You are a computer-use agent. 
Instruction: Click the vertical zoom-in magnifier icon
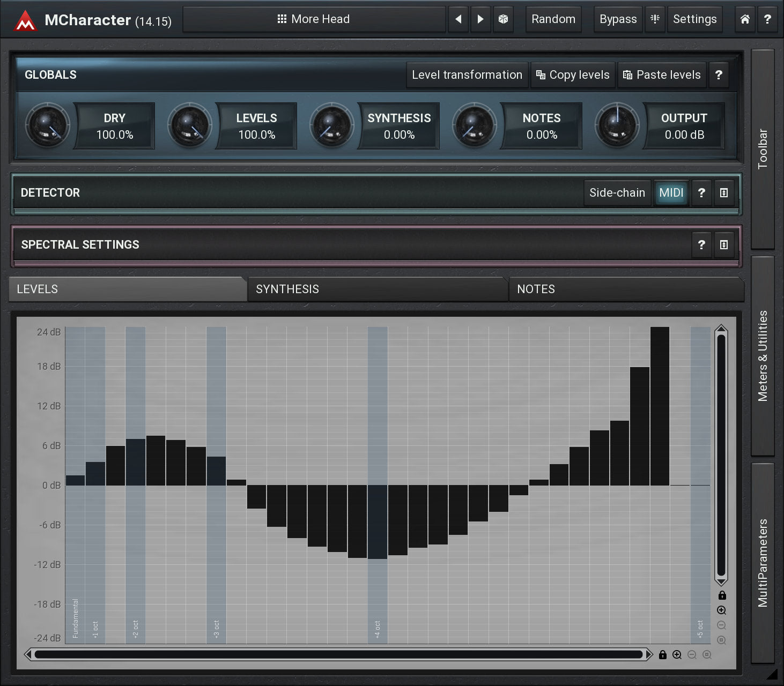722,610
